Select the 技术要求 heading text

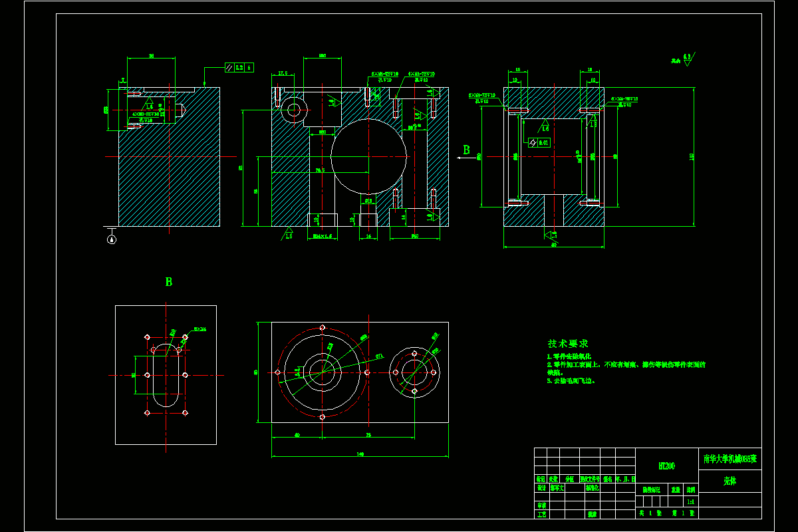pyautogui.click(x=567, y=344)
